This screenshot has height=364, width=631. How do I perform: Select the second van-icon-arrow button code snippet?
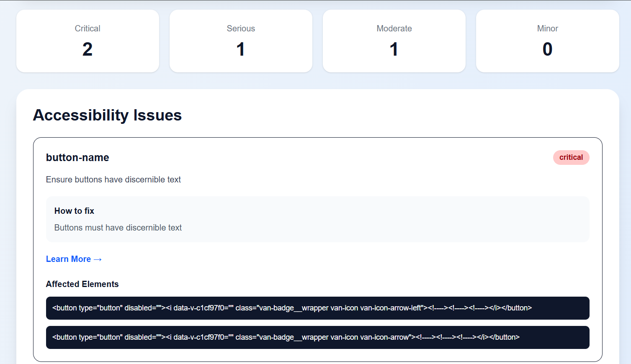317,337
